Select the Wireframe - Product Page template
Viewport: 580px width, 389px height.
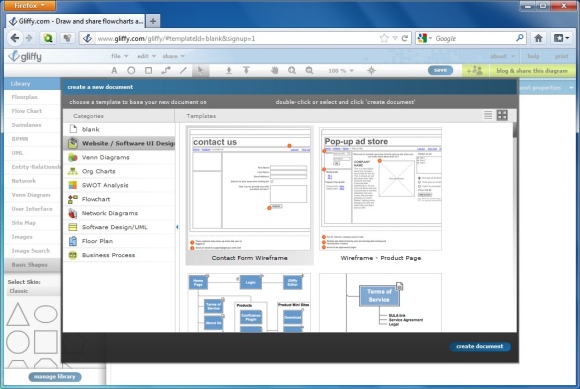[381, 195]
